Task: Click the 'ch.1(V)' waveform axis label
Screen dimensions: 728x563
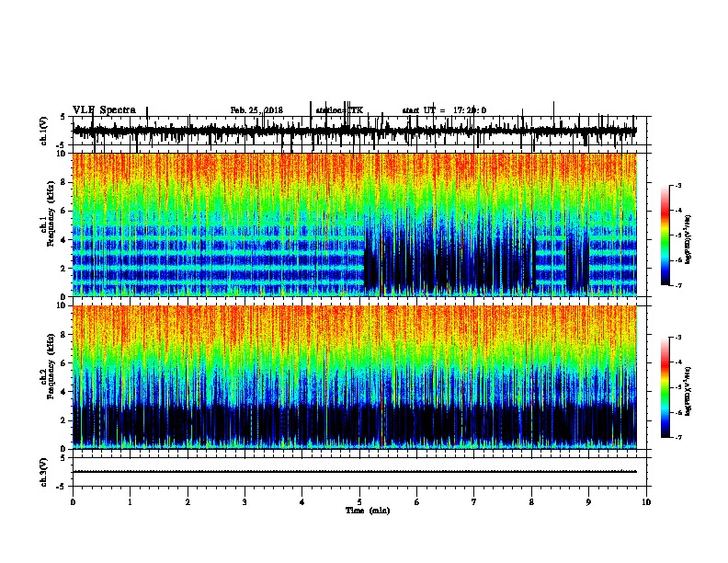Action: click(x=44, y=131)
